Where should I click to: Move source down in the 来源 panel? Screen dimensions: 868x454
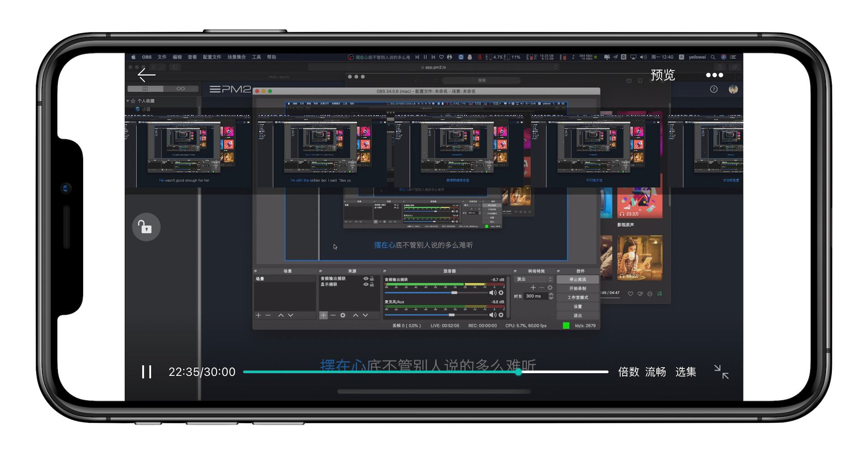pos(365,315)
